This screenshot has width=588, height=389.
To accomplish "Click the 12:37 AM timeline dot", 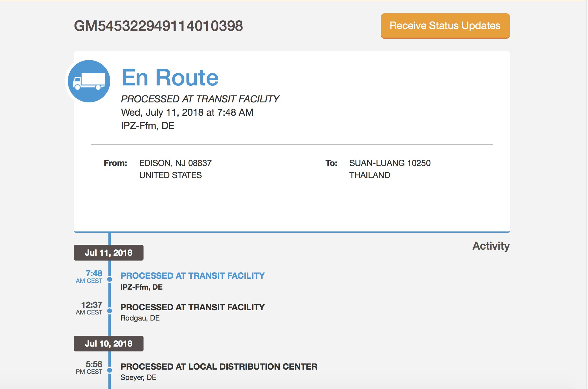I will [x=110, y=311].
